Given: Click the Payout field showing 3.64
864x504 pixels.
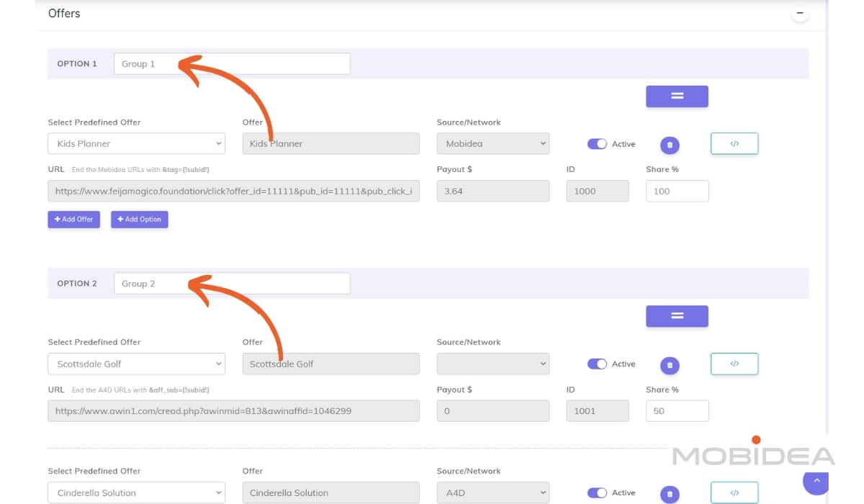Looking at the screenshot, I should click(x=493, y=191).
